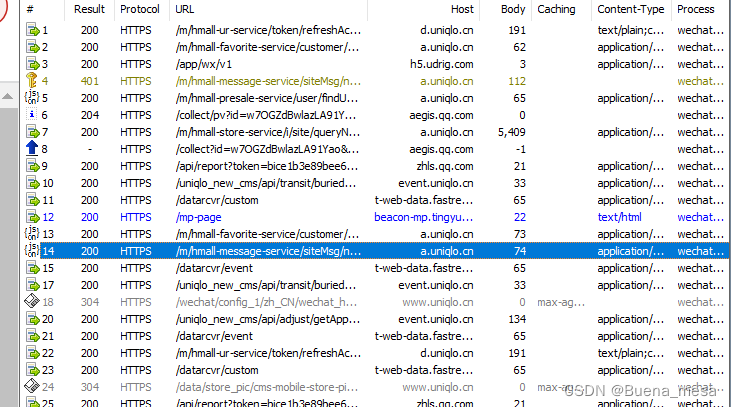This screenshot has height=407, width=731.
Task: Select text/plain;c… content type in row 1
Action: [631, 30]
